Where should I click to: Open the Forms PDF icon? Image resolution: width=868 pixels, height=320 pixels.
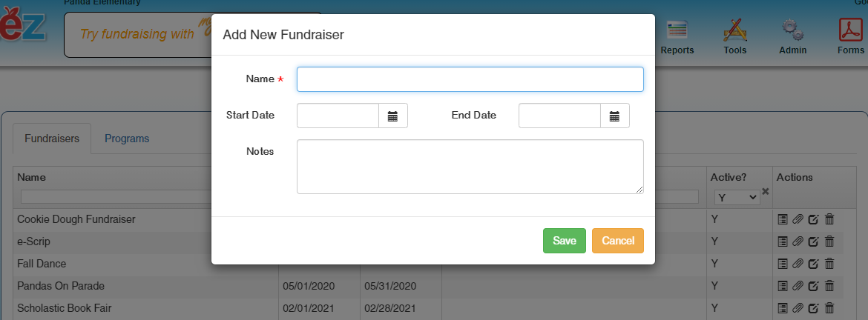tap(850, 33)
